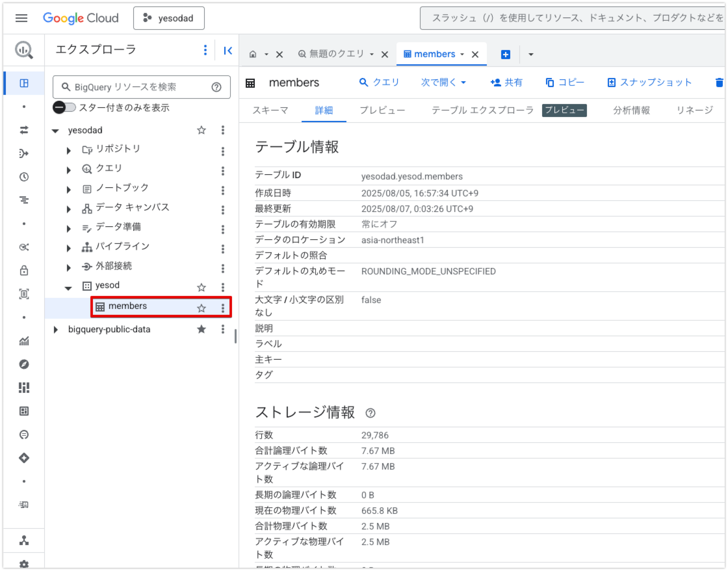The image size is (728, 571).
Task: Click スナップショット button
Action: pos(649,83)
